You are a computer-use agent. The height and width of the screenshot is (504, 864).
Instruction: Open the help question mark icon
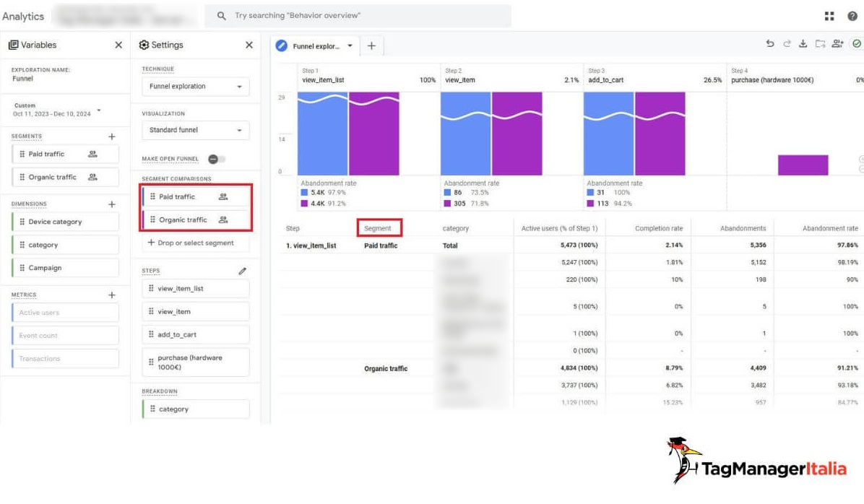(x=852, y=16)
